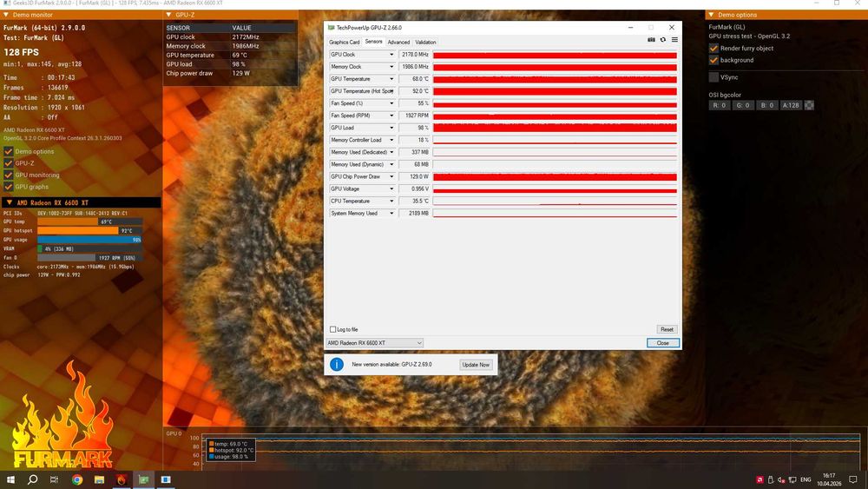Click the taskbar clock and date
Viewport: 868px width, 489px height.
tap(829, 479)
